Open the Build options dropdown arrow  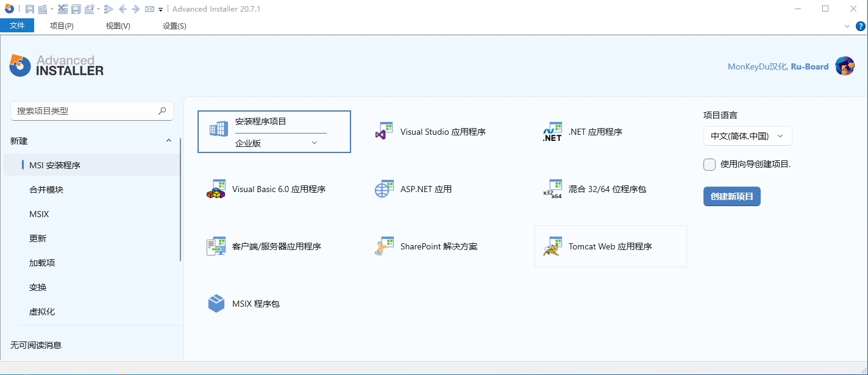(x=98, y=9)
